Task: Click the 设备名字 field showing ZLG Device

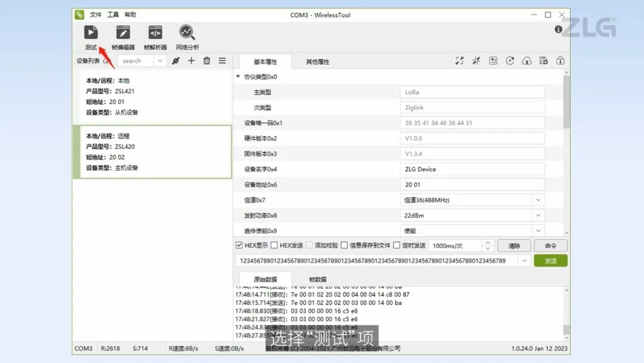Action: click(x=472, y=170)
